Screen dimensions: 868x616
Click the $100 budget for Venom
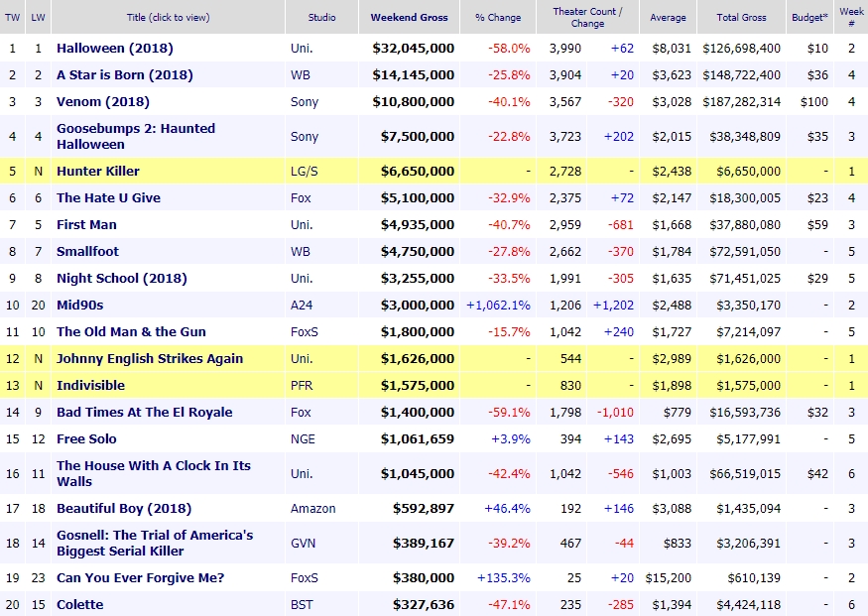point(814,102)
